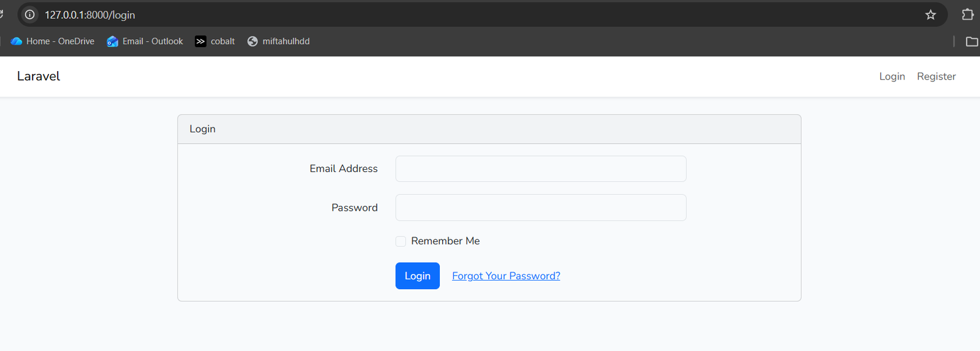Focus the Password input field
980x351 pixels.
tap(541, 208)
